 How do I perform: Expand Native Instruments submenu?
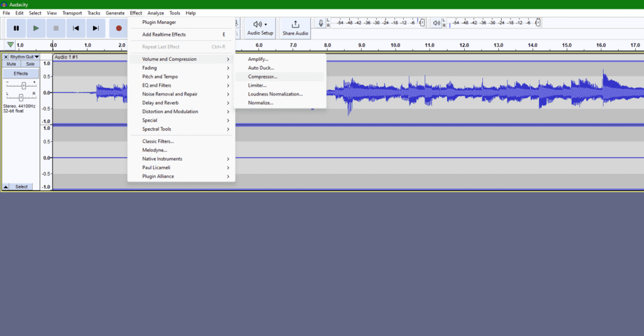tap(181, 159)
